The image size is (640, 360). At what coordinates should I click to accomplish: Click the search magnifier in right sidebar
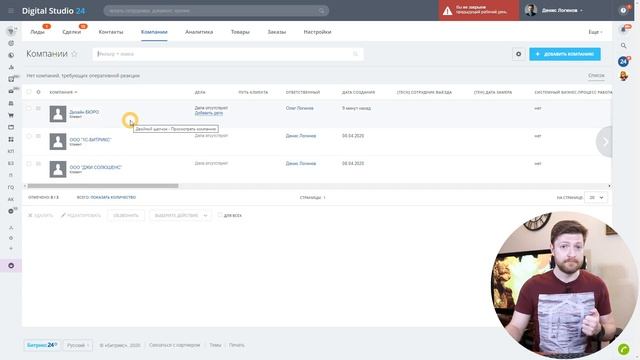623,46
